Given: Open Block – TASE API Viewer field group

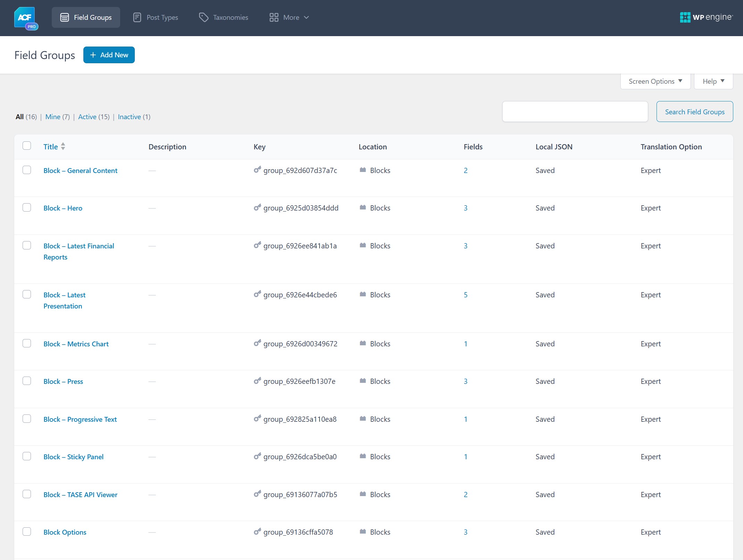Looking at the screenshot, I should click(x=80, y=494).
